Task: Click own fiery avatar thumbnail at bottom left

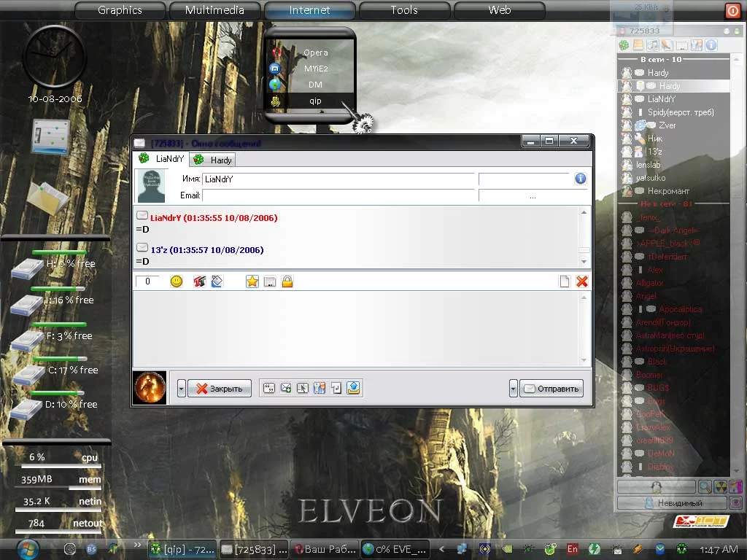Action: pyautogui.click(x=150, y=388)
